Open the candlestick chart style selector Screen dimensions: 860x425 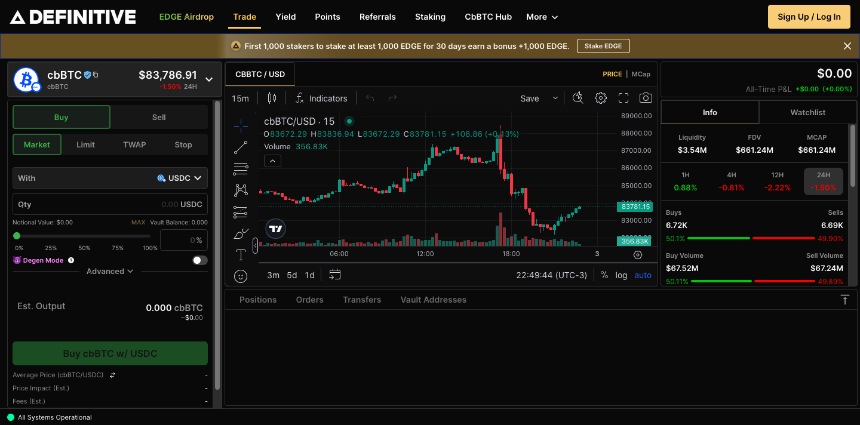click(271, 98)
